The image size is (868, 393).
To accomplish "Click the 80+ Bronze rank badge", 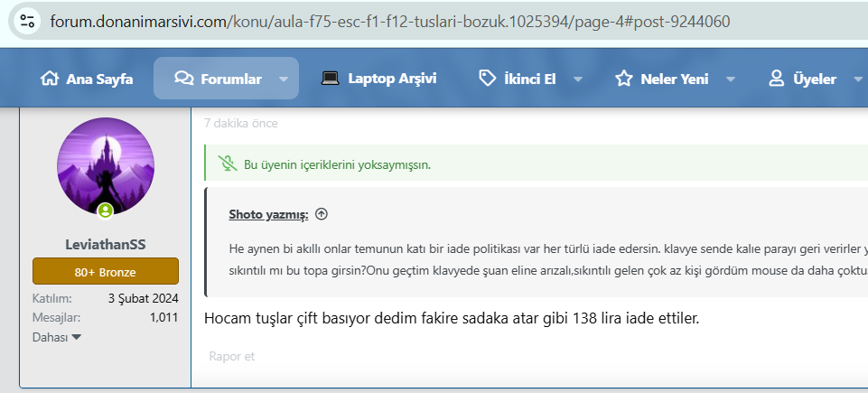I will click(106, 272).
